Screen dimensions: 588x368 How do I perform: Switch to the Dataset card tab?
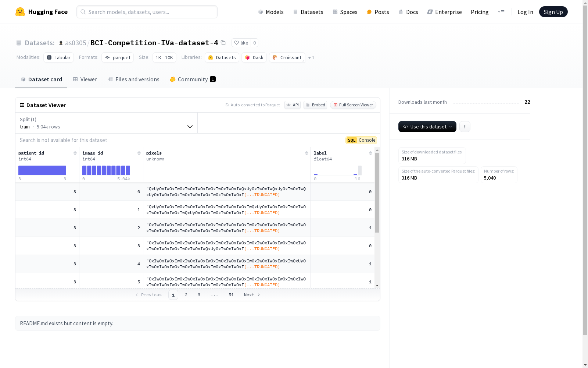pos(41,79)
